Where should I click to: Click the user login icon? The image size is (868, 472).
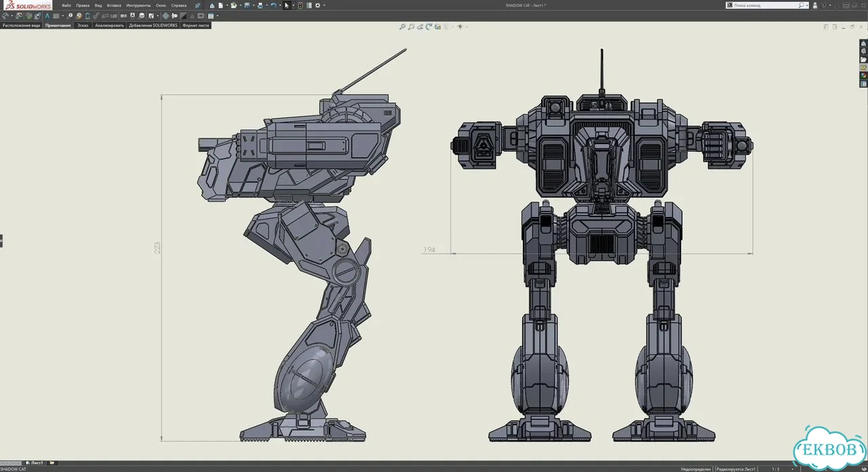[x=816, y=5]
